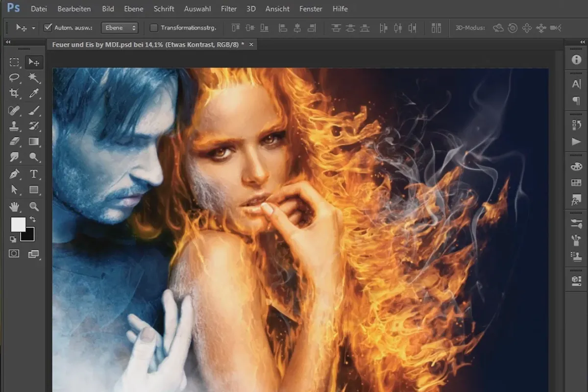
Task: Select the Rectangle shape tool
Action: pyautogui.click(x=34, y=189)
